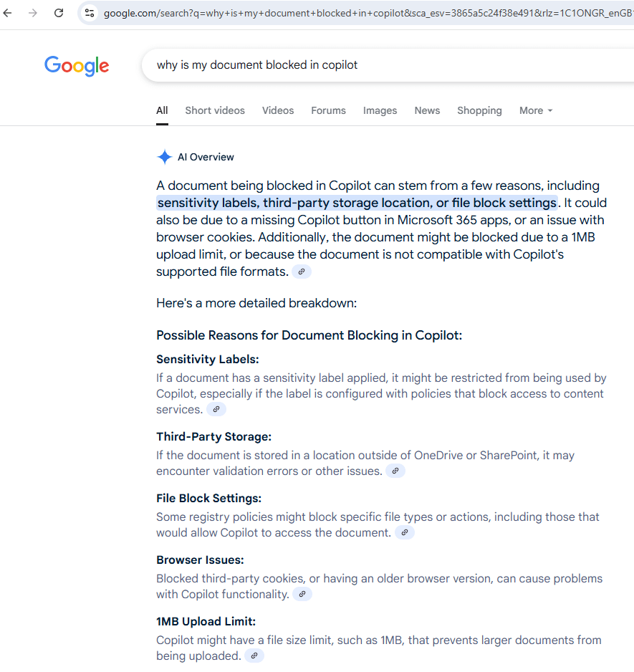634x672 pixels.
Task: Open source link icon after Third-Party Storage text
Action: click(395, 471)
